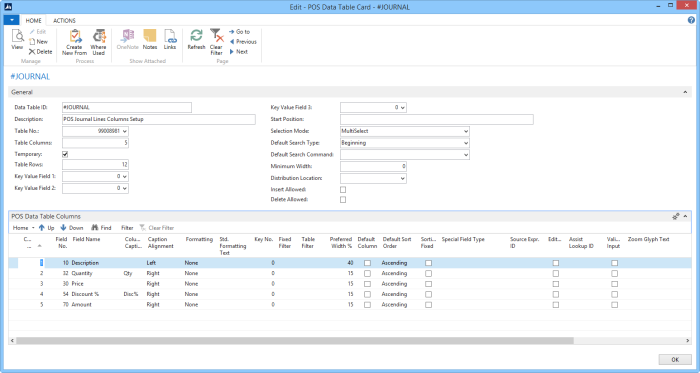Click Find in POS Data Table Columns

tap(101, 228)
